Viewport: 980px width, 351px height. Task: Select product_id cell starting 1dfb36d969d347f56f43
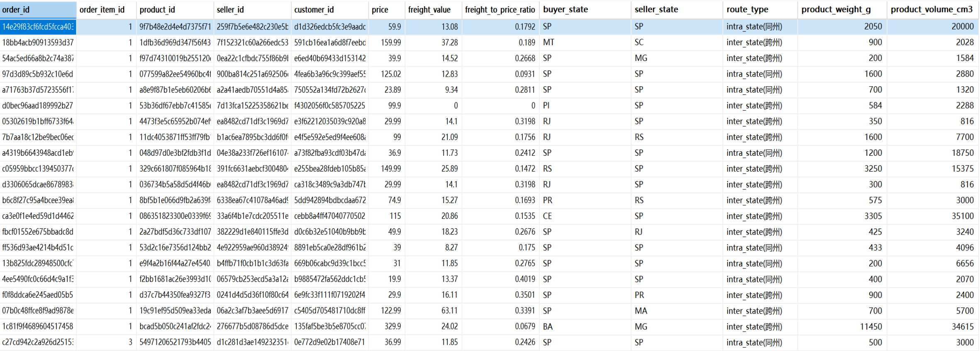(175, 42)
